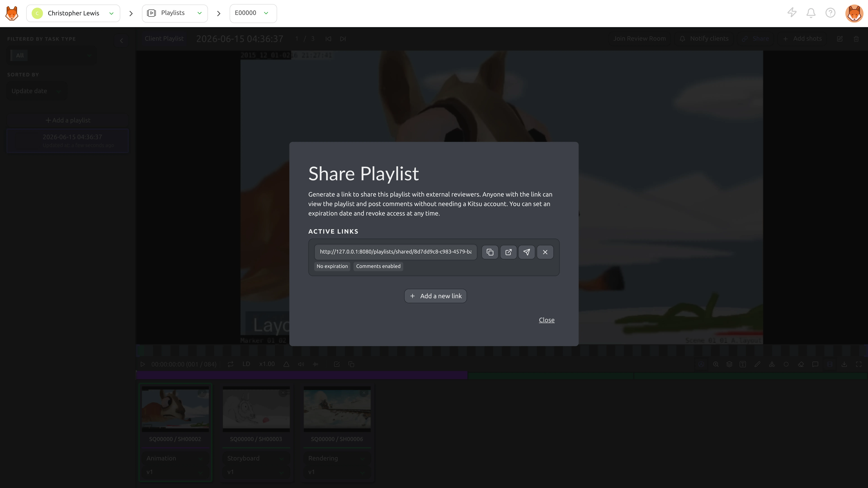Click the layers stack icon
868x488 pixels.
tap(729, 364)
